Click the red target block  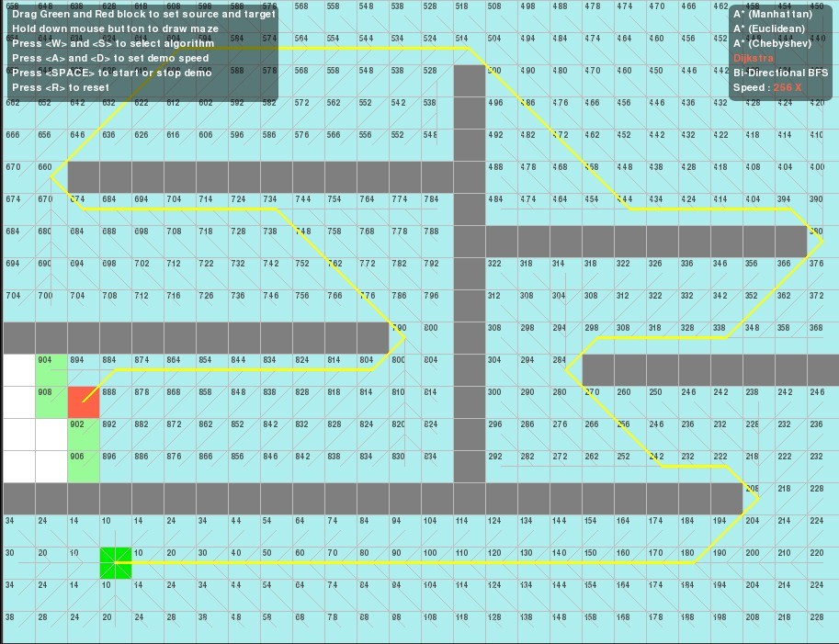coord(84,402)
